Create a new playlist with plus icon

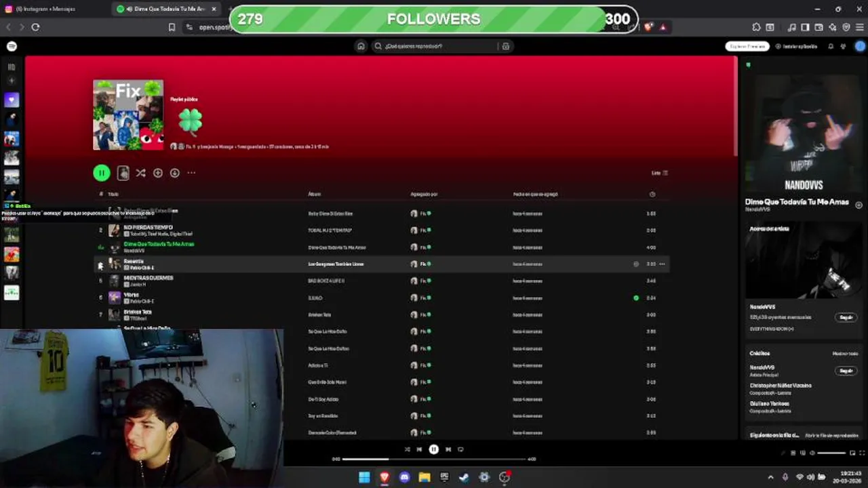tap(12, 81)
